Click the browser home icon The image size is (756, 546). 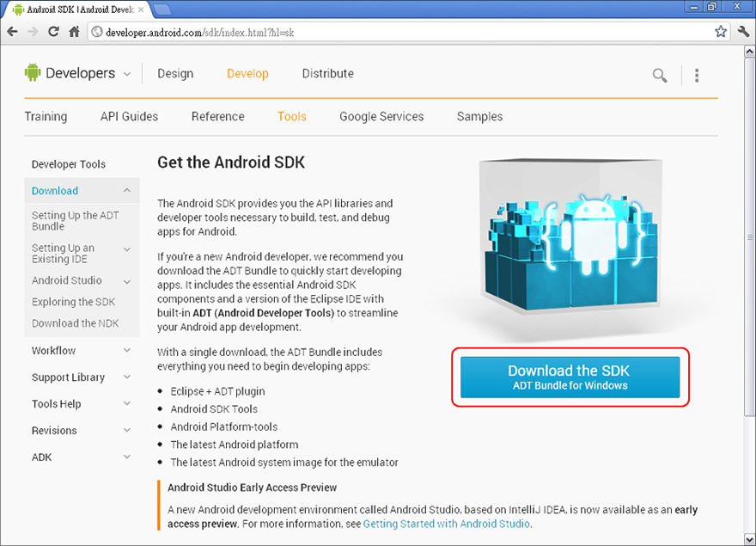tap(74, 32)
